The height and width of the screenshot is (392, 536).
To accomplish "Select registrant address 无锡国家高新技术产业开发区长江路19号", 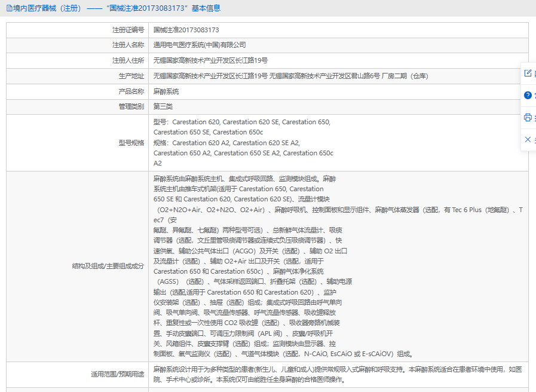I will (210, 60).
